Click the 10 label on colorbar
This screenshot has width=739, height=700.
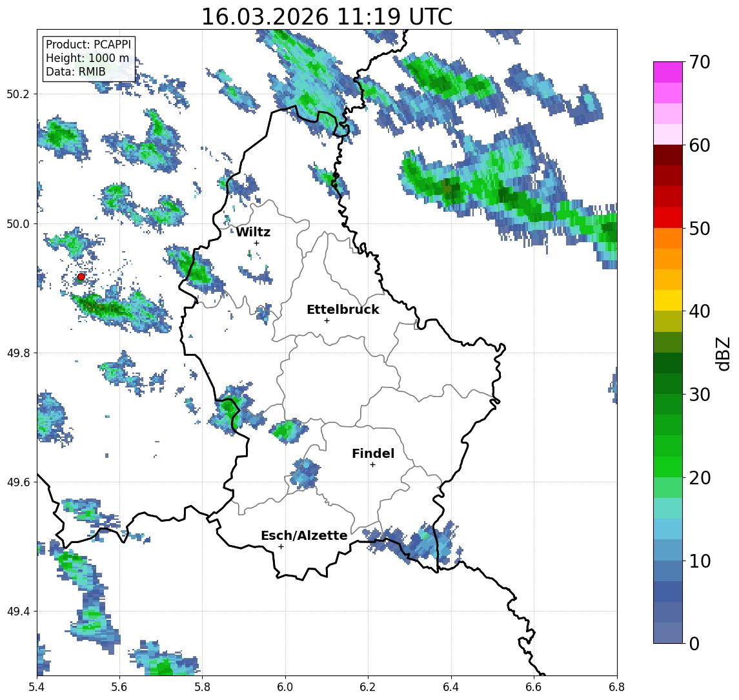pyautogui.click(x=700, y=561)
